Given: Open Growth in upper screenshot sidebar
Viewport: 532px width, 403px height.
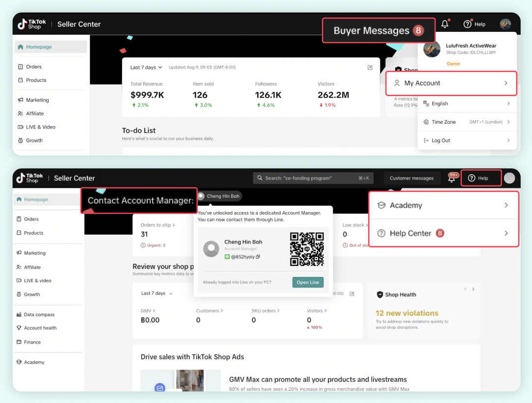Looking at the screenshot, I should (x=30, y=140).
